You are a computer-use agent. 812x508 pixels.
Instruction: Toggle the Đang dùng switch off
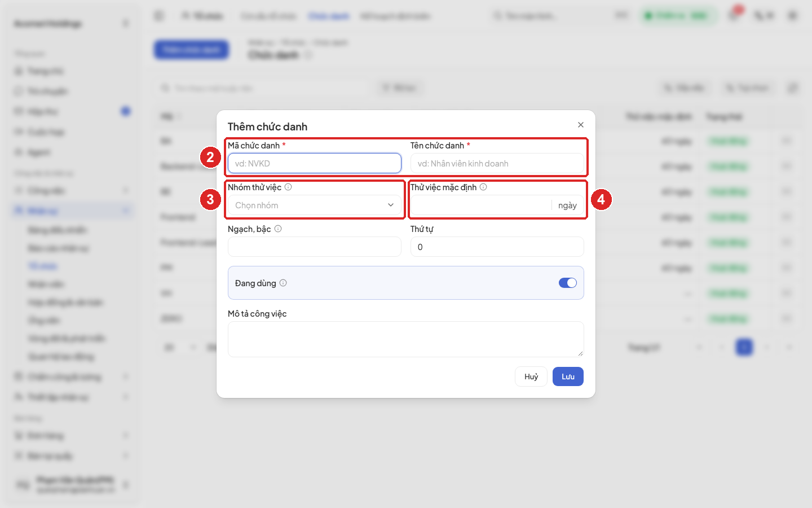click(568, 283)
